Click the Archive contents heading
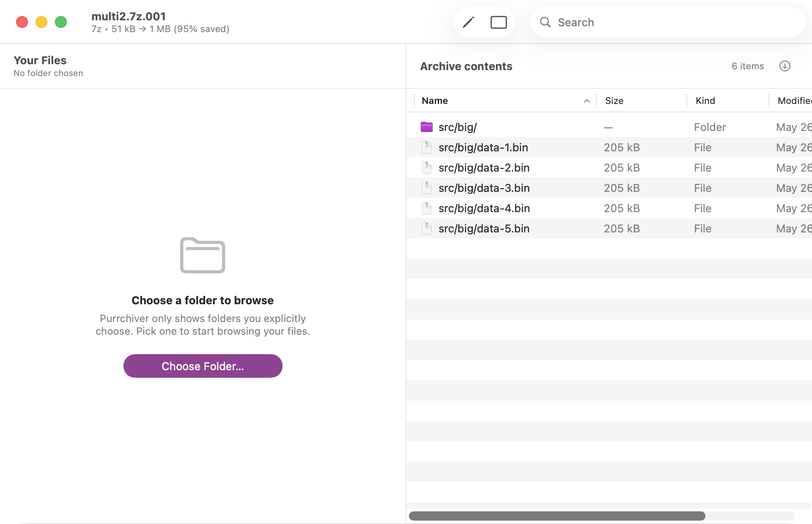 [466, 66]
